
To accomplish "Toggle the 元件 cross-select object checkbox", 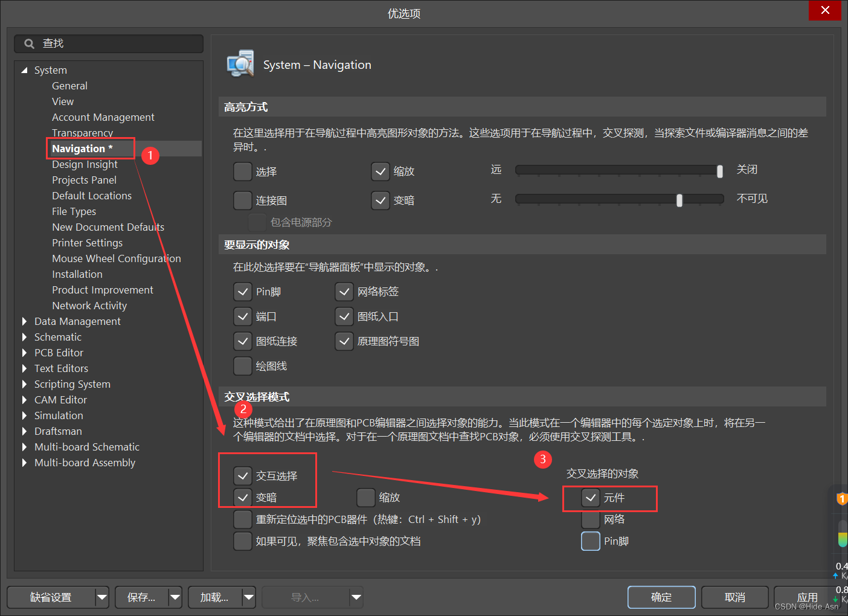I will coord(591,498).
